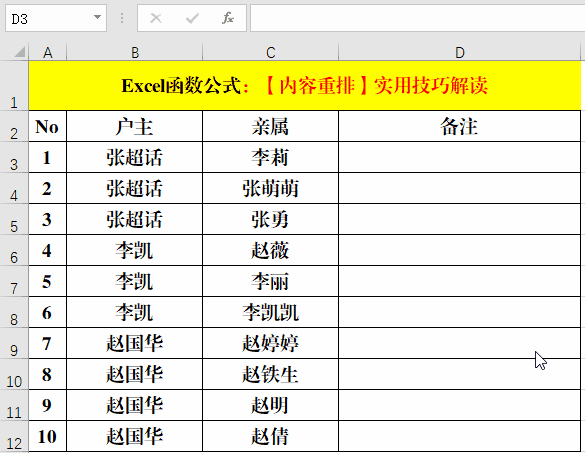Click cell containing 李凯凯
Image resolution: width=585 pixels, height=453 pixels.
270,312
